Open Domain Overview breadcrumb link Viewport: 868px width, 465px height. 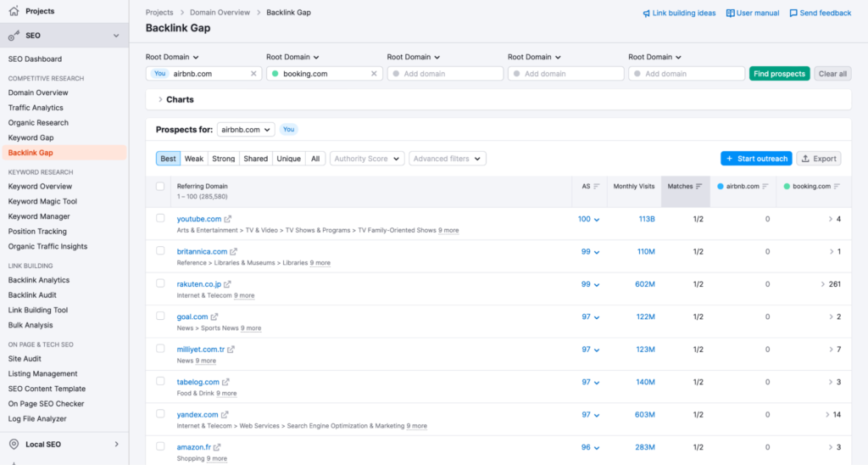[220, 12]
